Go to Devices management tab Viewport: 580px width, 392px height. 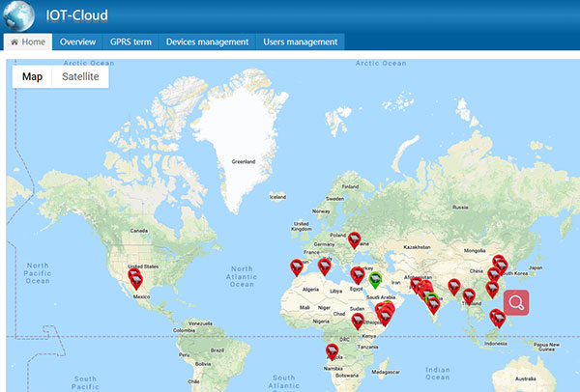pos(208,42)
